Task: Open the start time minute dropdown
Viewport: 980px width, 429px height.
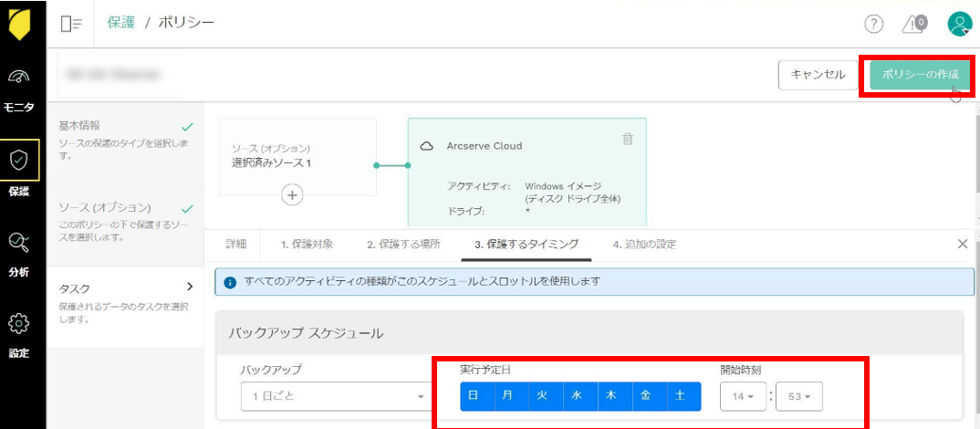Action: [799, 397]
